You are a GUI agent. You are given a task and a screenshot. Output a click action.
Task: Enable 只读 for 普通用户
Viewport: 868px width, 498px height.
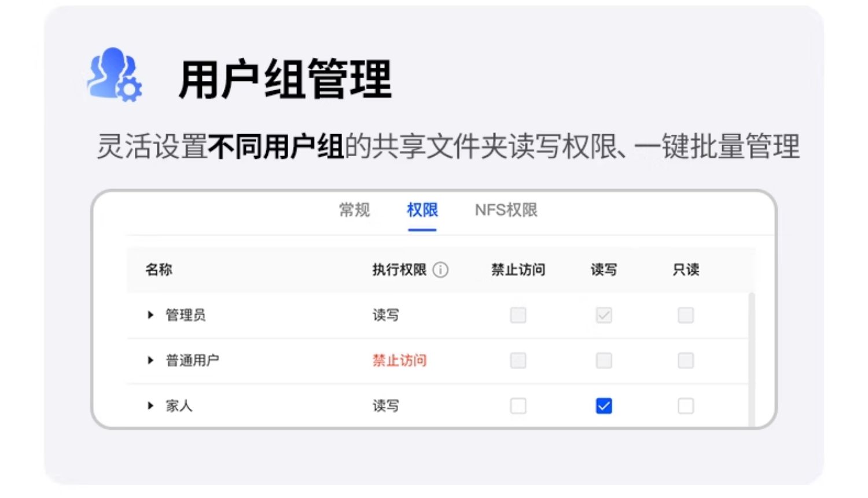[x=686, y=360]
